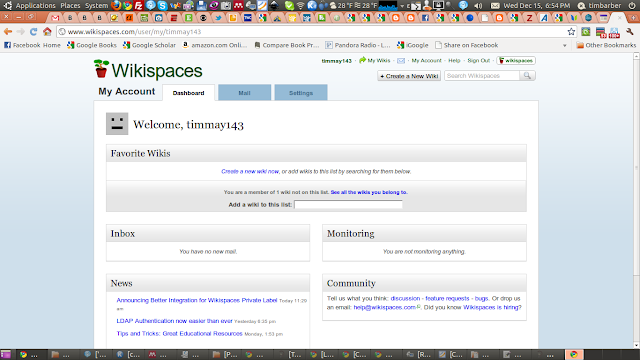The height and width of the screenshot is (360, 640).
Task: Open the Facebook Home bookmark
Action: [32, 45]
